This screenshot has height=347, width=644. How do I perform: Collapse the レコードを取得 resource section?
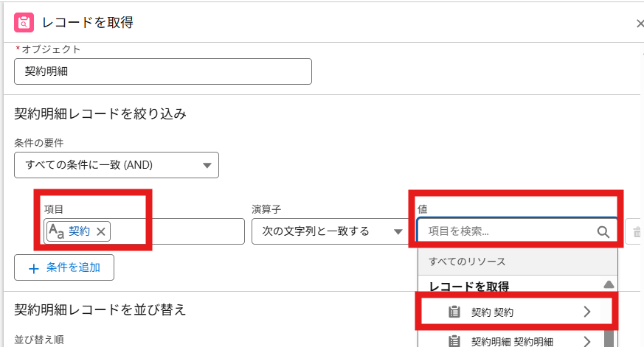click(x=608, y=285)
